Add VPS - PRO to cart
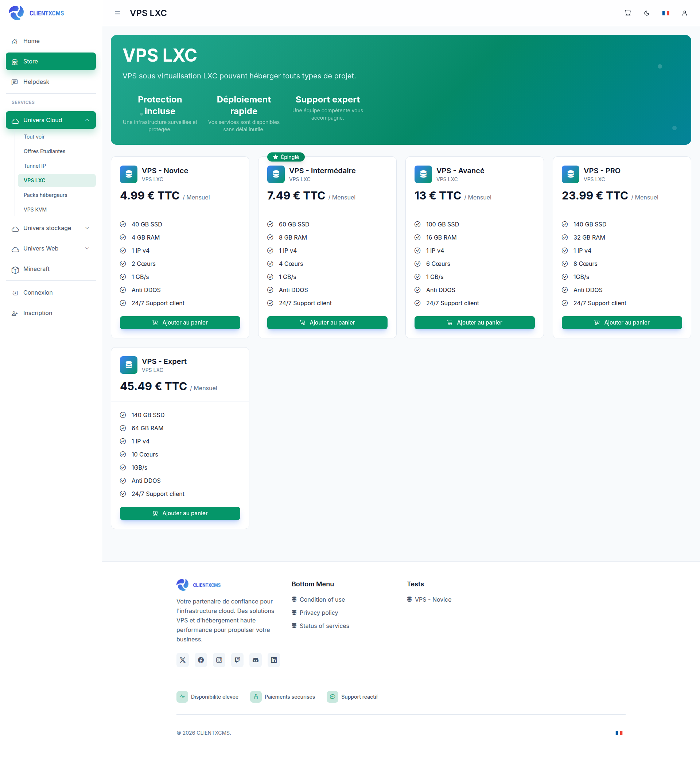This screenshot has height=757, width=700. (622, 322)
